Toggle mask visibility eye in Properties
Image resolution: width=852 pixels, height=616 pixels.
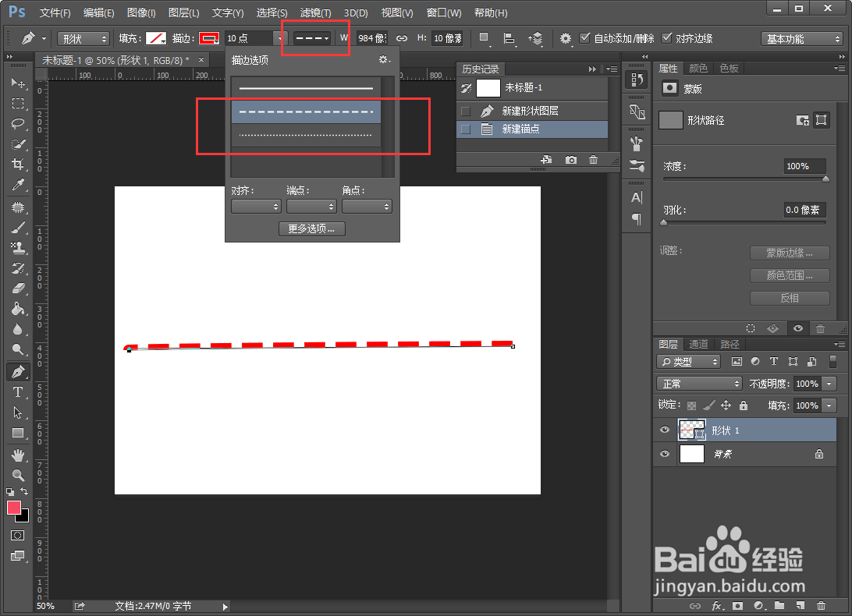click(x=797, y=328)
